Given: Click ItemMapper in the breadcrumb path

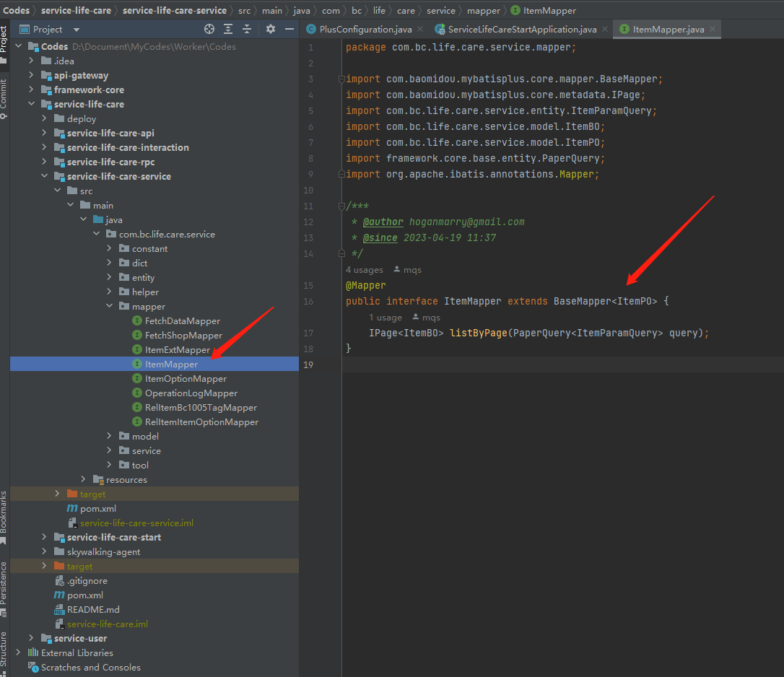Looking at the screenshot, I should pyautogui.click(x=549, y=11).
